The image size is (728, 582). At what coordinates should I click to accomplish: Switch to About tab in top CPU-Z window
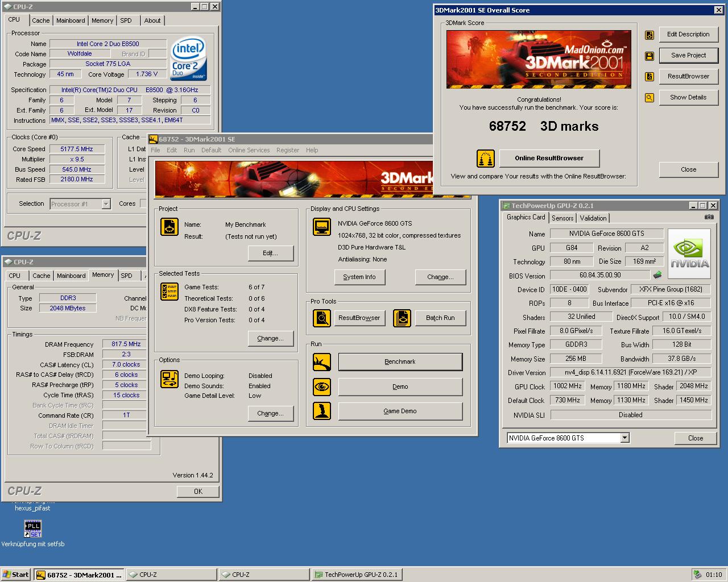(152, 20)
